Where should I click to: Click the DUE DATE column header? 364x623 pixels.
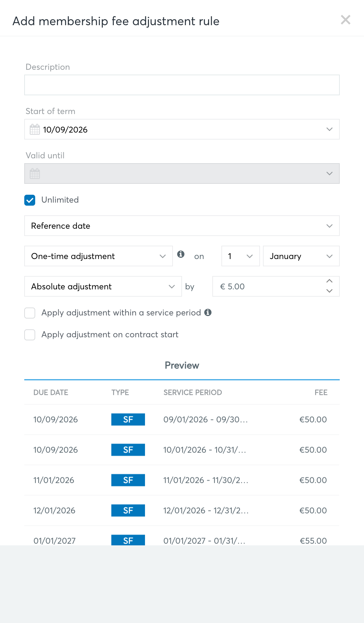pyautogui.click(x=51, y=392)
